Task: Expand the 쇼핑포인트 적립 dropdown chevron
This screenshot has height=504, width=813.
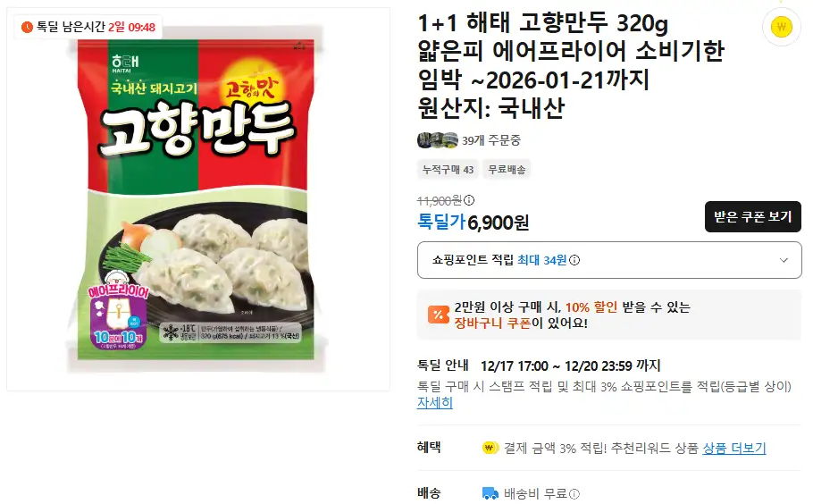Action: pos(784,260)
